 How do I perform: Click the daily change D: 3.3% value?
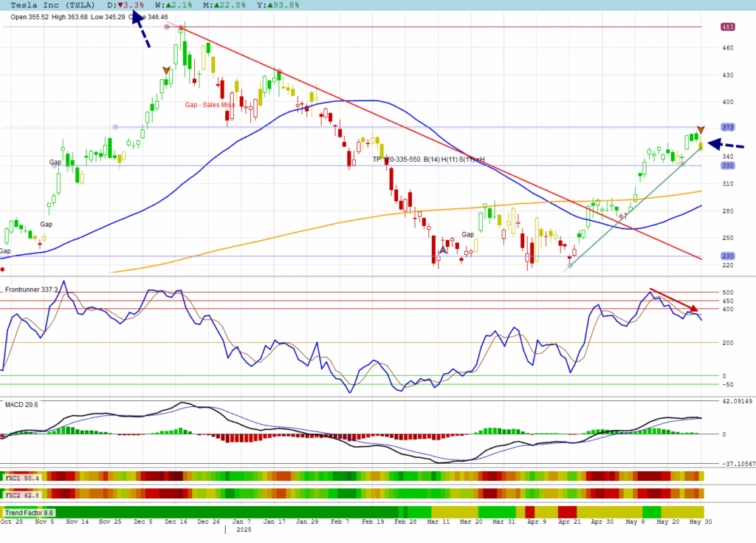[x=126, y=5]
